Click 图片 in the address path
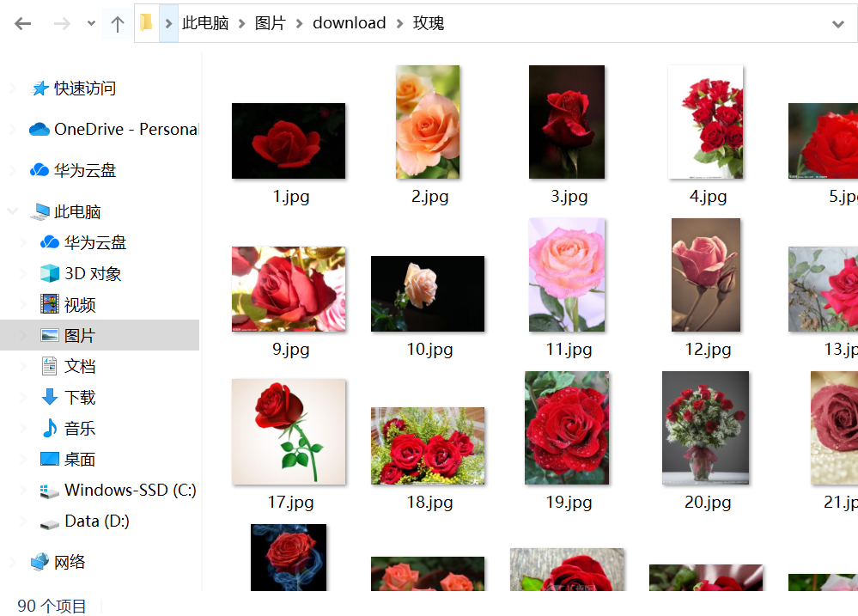The width and height of the screenshot is (858, 616). 271,23
